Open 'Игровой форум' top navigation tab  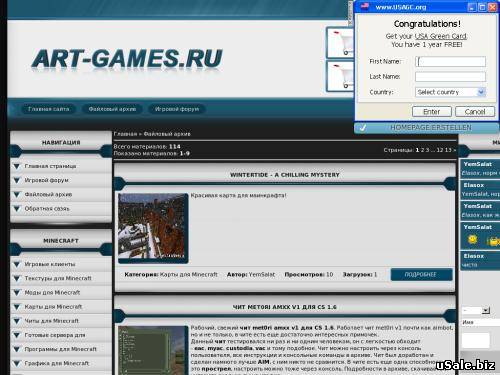tap(177, 109)
